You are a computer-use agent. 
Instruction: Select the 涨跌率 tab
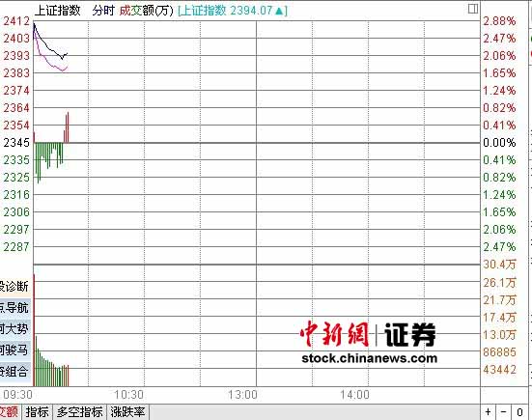point(127,412)
